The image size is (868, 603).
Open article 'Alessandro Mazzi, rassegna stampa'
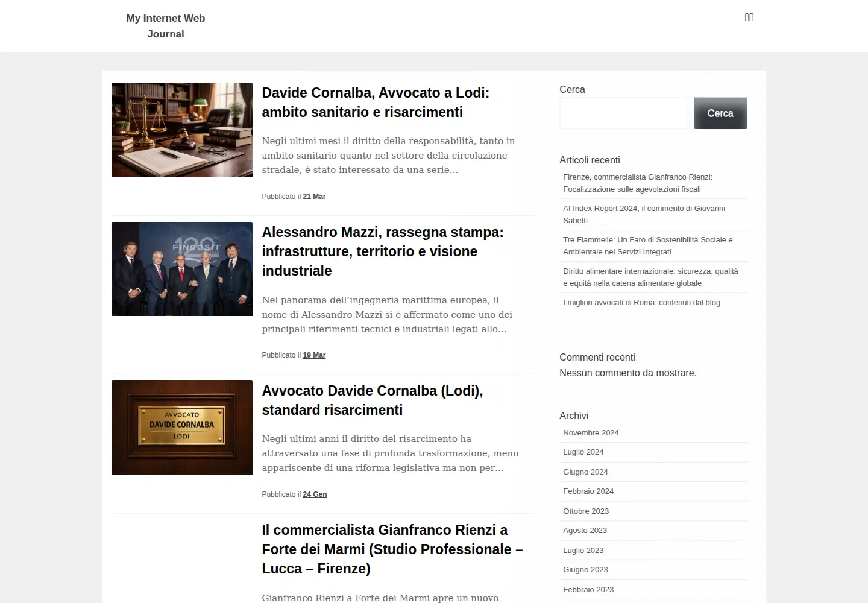[383, 251]
